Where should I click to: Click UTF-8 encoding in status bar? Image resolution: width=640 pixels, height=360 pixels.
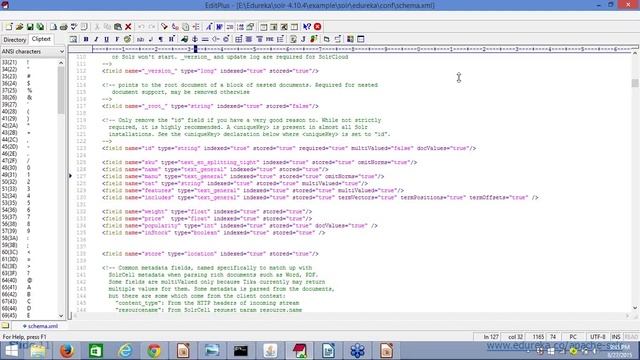click(x=598, y=337)
